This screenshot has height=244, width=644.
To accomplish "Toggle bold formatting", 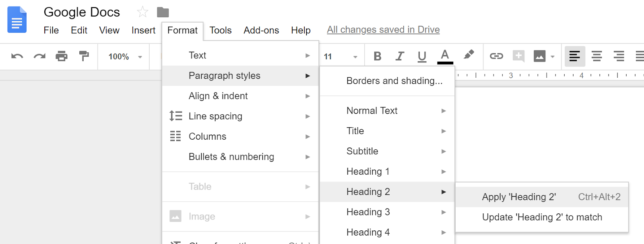I will click(x=377, y=56).
